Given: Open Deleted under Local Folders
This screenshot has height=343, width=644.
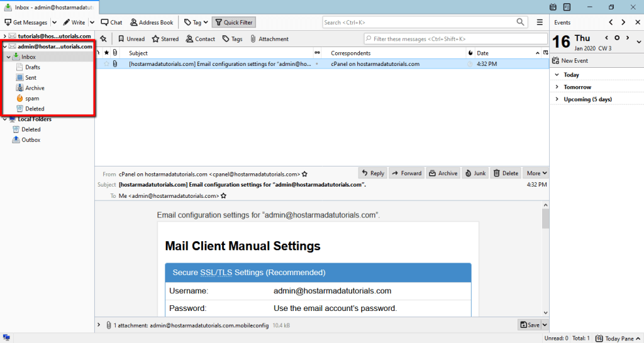Looking at the screenshot, I should click(x=31, y=129).
